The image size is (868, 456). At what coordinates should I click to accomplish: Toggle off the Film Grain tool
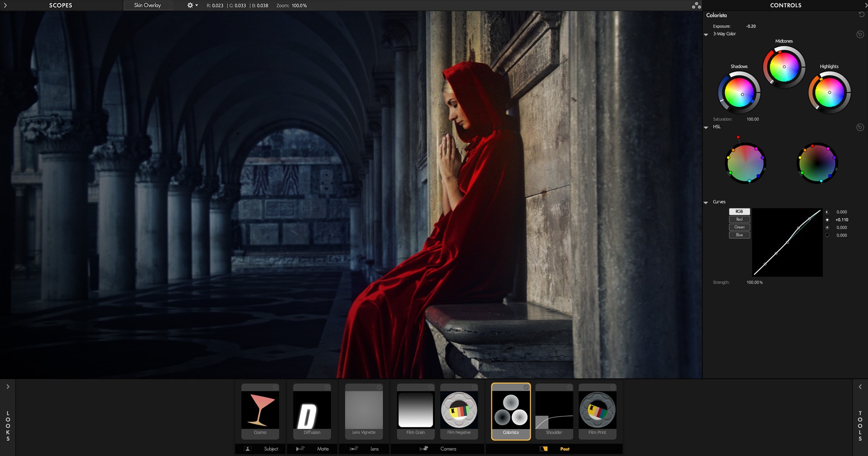click(x=430, y=387)
